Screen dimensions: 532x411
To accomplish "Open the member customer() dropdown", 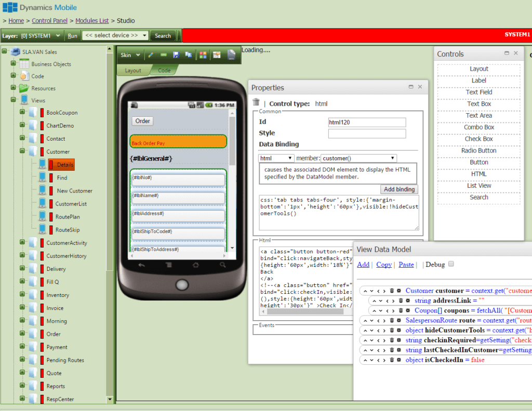I will [x=358, y=158].
